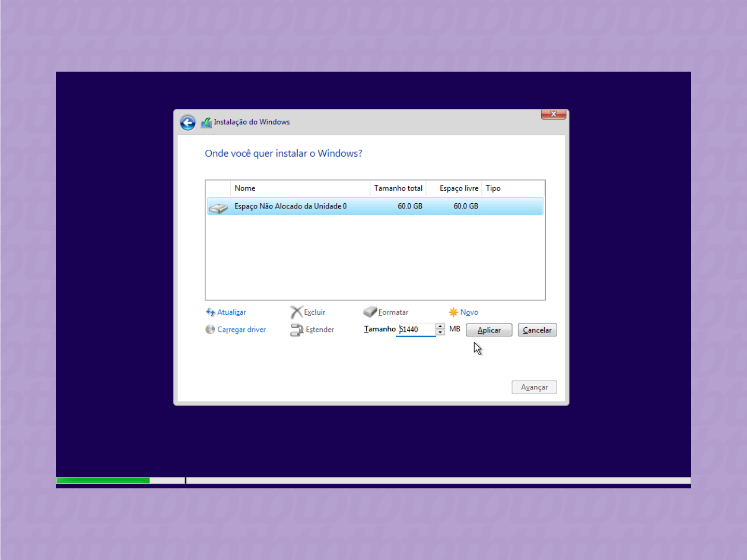747x560 pixels.
Task: Sort by the Nome column header
Action: point(299,188)
